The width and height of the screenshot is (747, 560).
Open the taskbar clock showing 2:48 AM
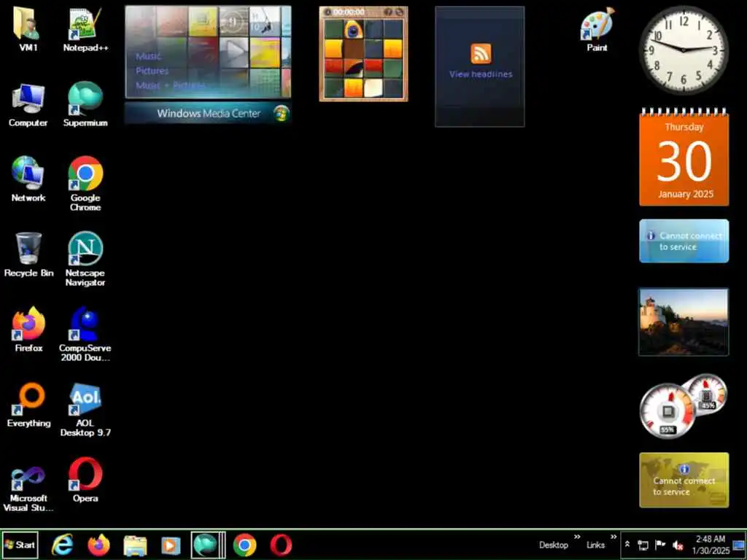(x=711, y=545)
